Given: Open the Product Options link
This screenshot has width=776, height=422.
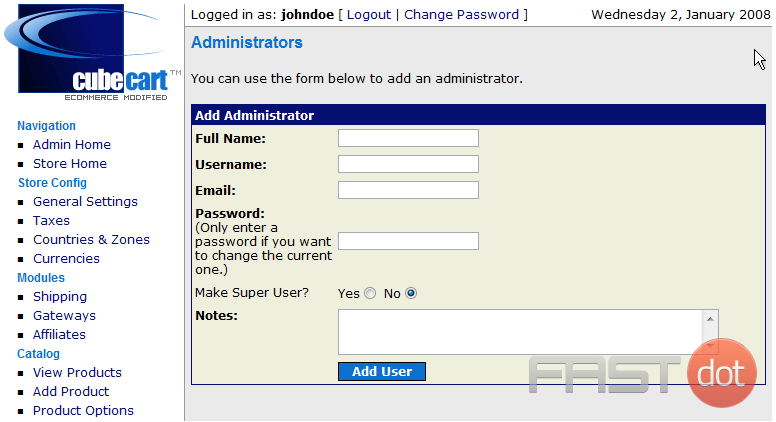Looking at the screenshot, I should [x=83, y=411].
